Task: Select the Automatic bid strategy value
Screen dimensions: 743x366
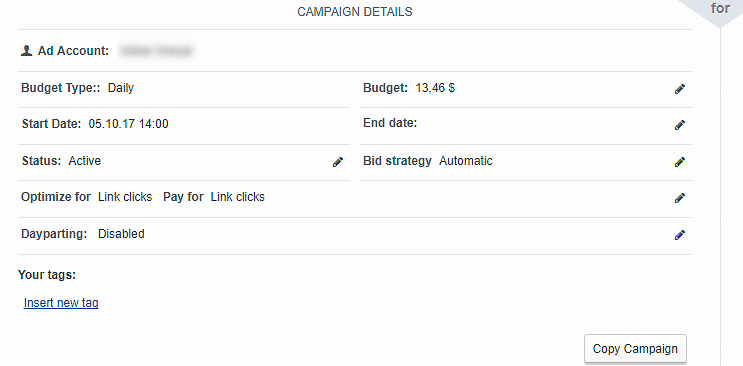Action: tap(466, 161)
